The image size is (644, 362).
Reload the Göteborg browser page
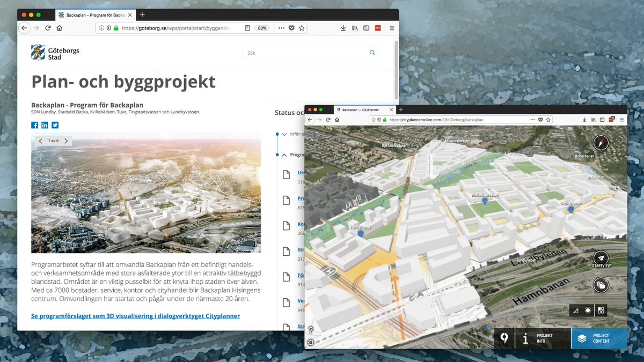click(48, 28)
